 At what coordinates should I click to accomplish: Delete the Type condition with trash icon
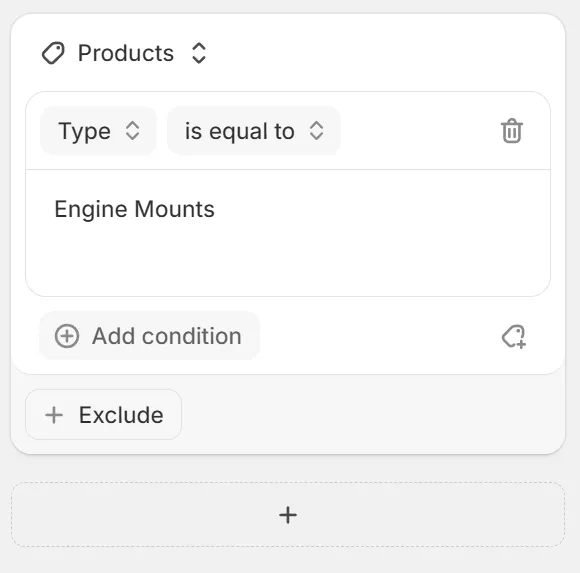coord(512,131)
